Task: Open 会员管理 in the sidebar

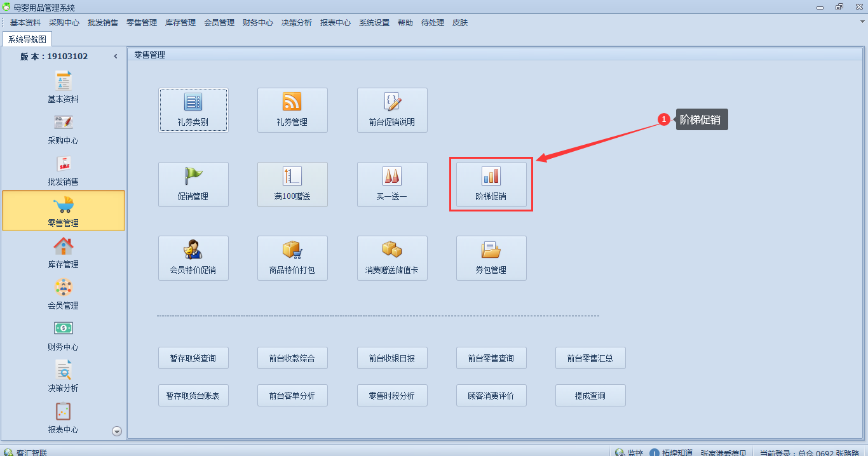Action: [x=64, y=294]
